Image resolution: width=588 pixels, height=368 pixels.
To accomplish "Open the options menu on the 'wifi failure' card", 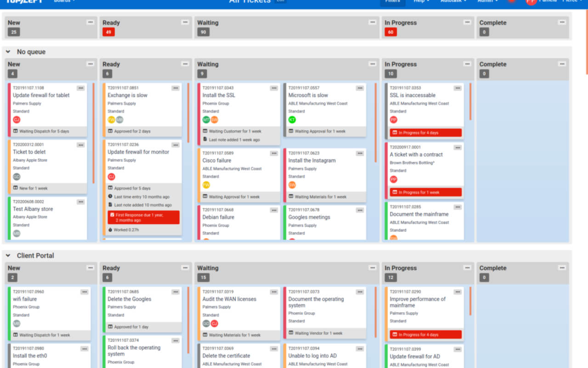I will pos(85,292).
